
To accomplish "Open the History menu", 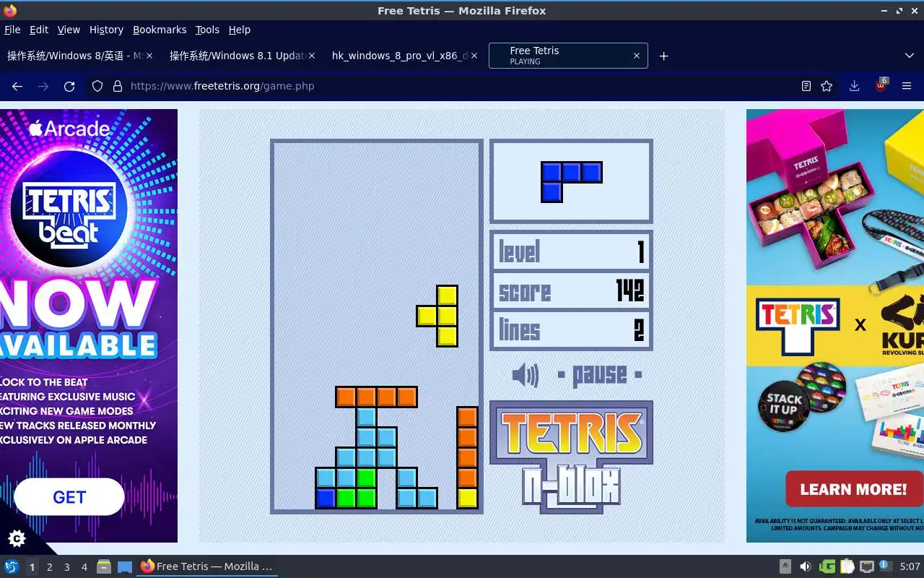I will point(106,30).
